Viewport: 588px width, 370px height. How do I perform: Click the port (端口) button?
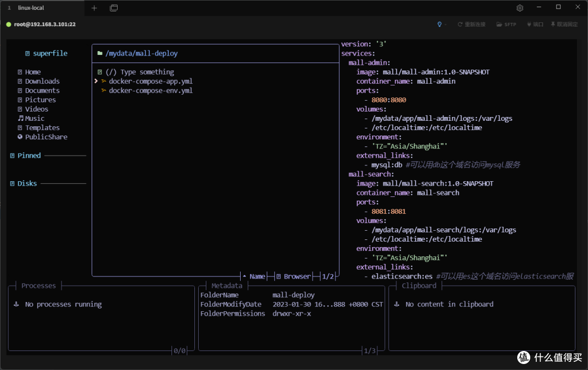[535, 24]
